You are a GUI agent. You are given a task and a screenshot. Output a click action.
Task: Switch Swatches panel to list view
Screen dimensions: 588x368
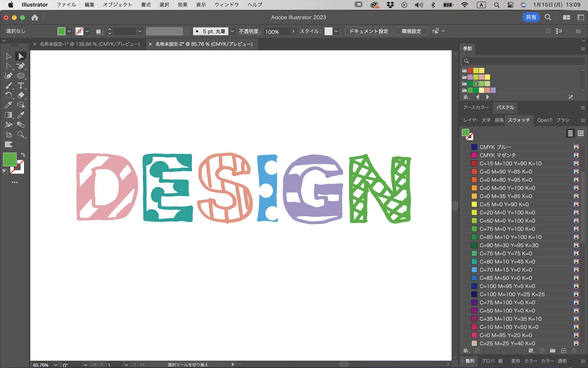(570, 133)
